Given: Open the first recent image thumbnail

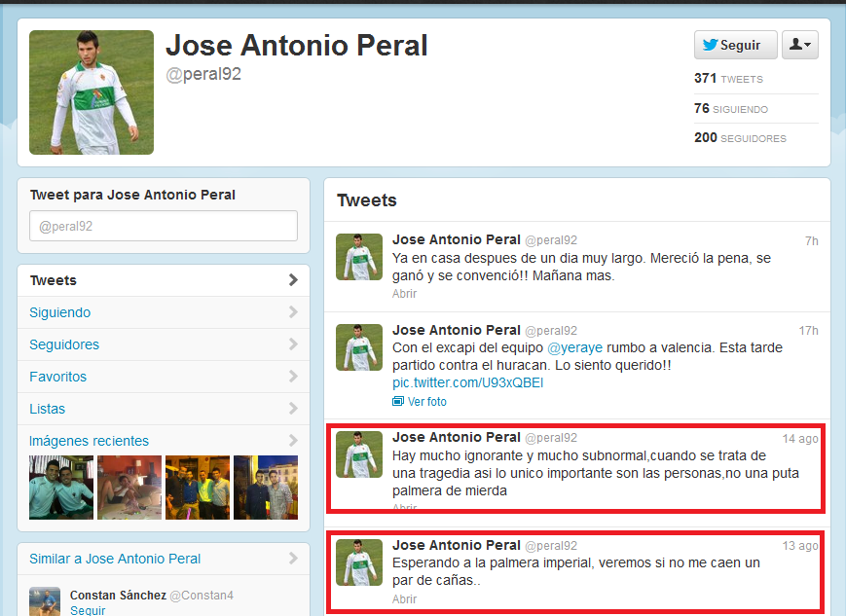Looking at the screenshot, I should [x=61, y=488].
